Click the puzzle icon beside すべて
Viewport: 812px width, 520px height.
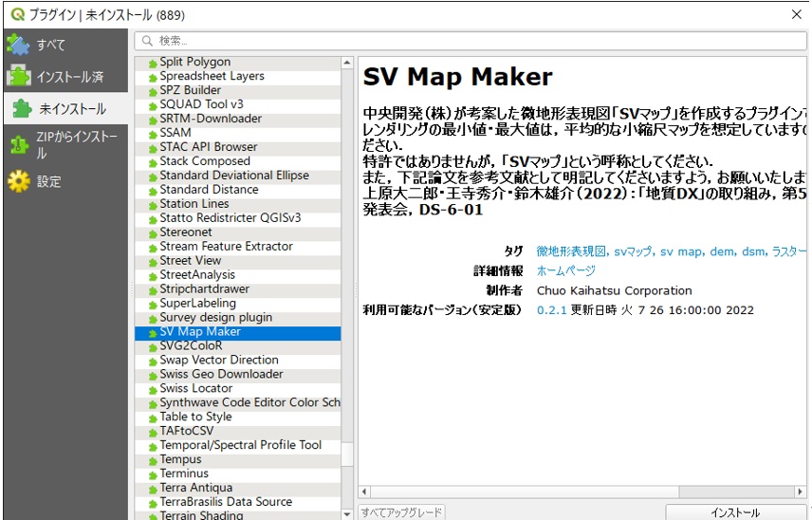tap(19, 45)
